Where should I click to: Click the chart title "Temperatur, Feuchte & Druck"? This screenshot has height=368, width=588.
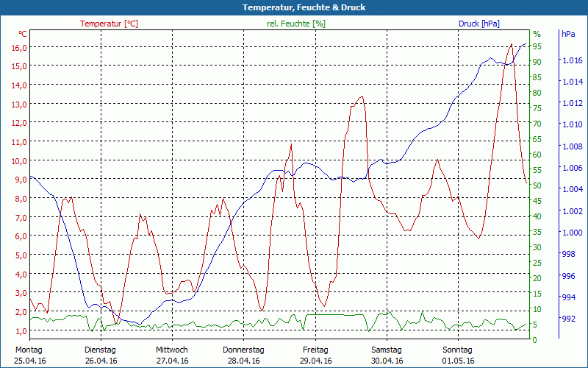click(x=293, y=7)
